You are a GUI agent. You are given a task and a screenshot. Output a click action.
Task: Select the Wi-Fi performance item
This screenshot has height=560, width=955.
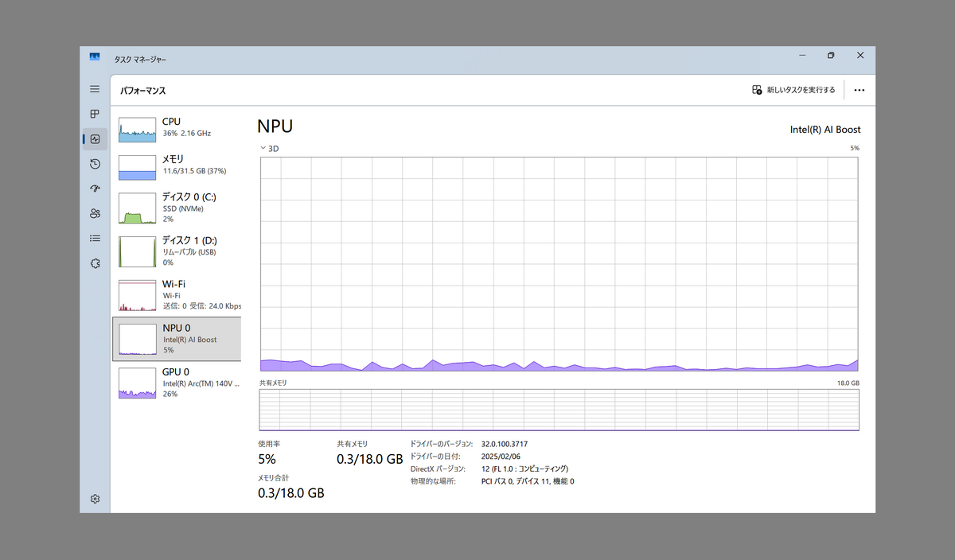tap(177, 295)
